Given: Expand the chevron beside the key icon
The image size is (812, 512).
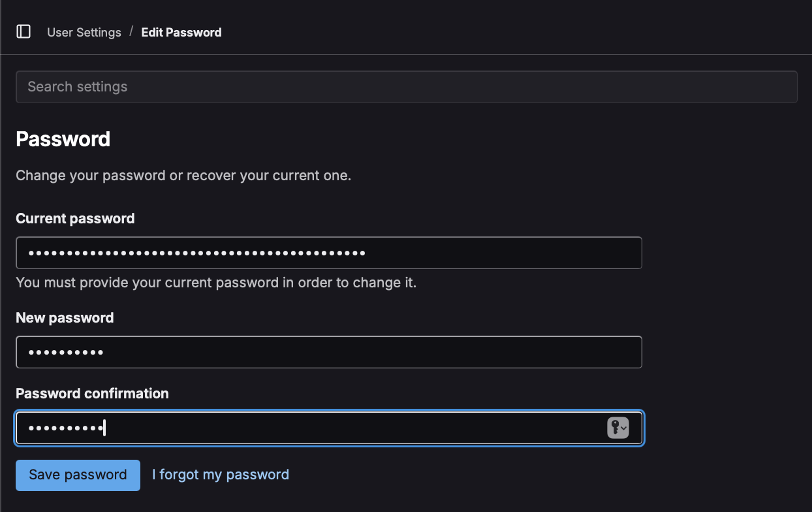Looking at the screenshot, I should (624, 428).
